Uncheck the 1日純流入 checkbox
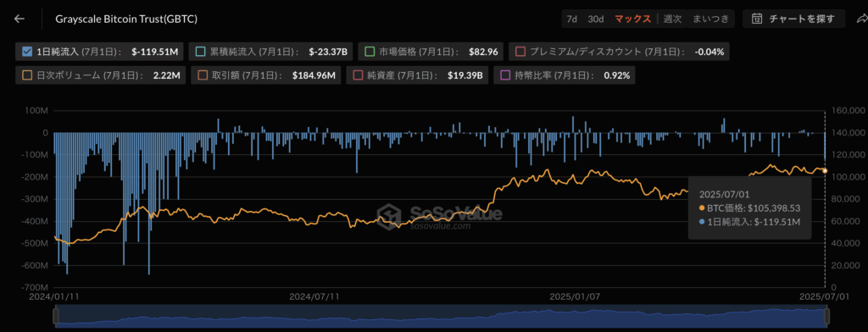 (26, 52)
